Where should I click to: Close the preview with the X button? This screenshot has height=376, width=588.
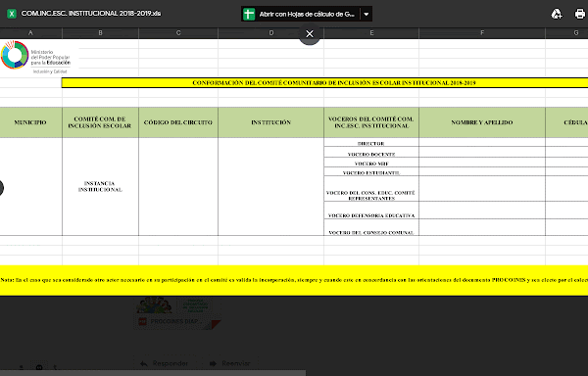click(310, 34)
